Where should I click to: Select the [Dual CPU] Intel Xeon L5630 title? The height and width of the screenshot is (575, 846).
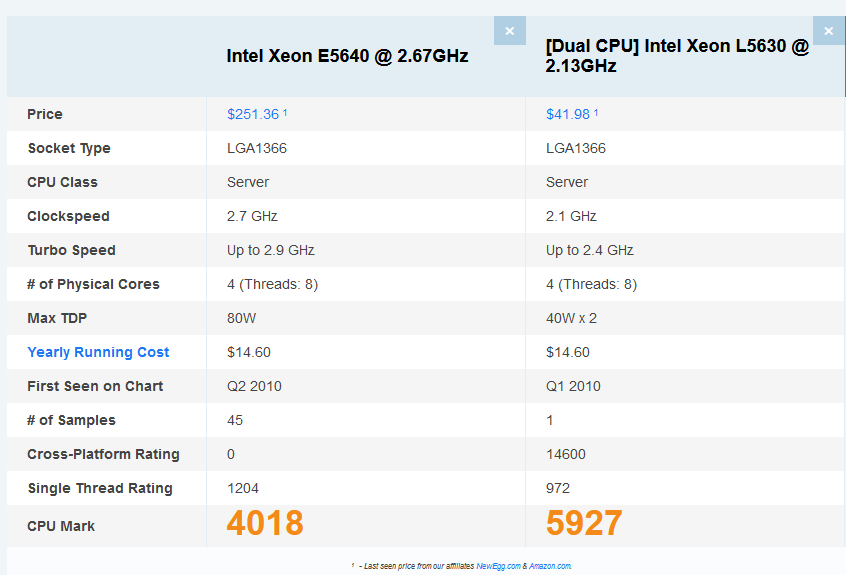pyautogui.click(x=677, y=56)
